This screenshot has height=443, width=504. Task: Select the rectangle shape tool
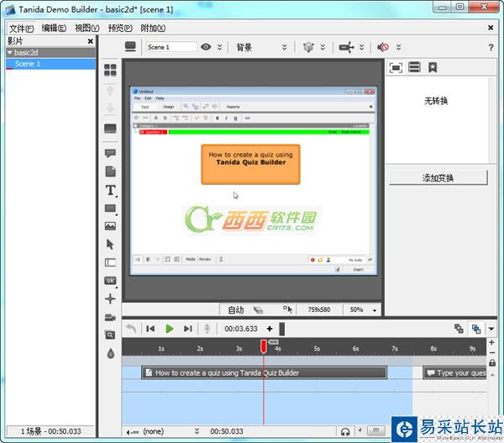pos(110,208)
